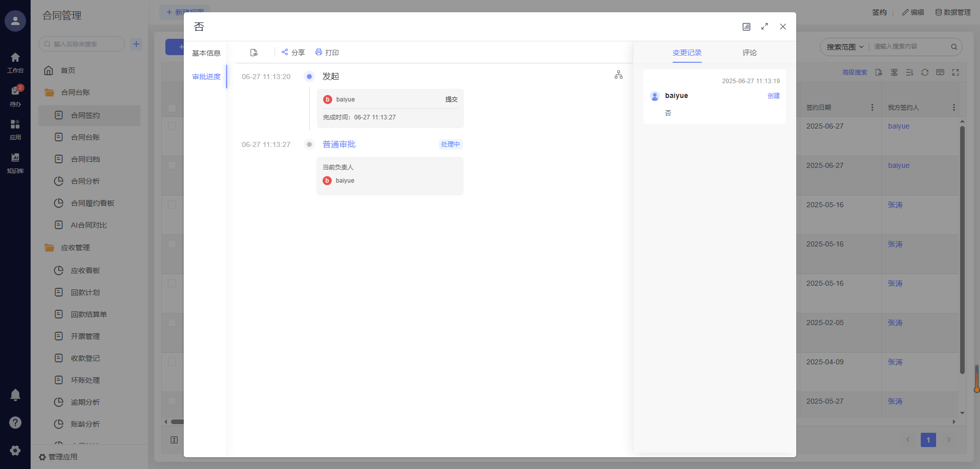Expand the dialog to full screen
This screenshot has height=469, width=980.
tap(765, 27)
